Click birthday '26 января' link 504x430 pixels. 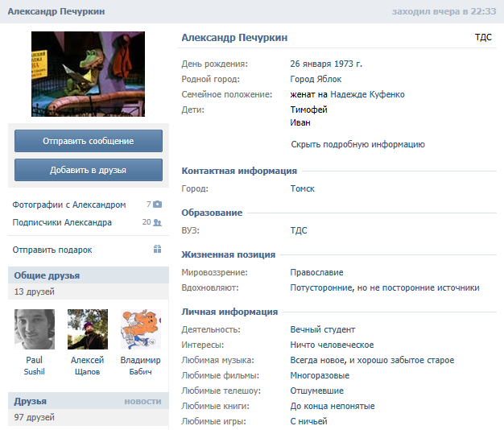pyautogui.click(x=311, y=64)
